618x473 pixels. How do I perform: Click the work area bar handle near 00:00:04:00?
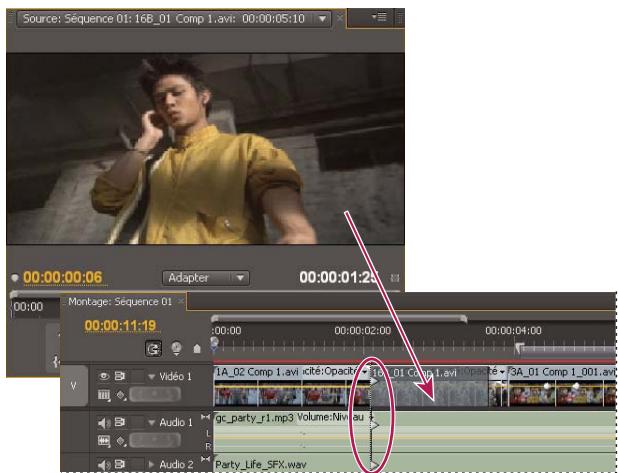pyautogui.click(x=519, y=348)
